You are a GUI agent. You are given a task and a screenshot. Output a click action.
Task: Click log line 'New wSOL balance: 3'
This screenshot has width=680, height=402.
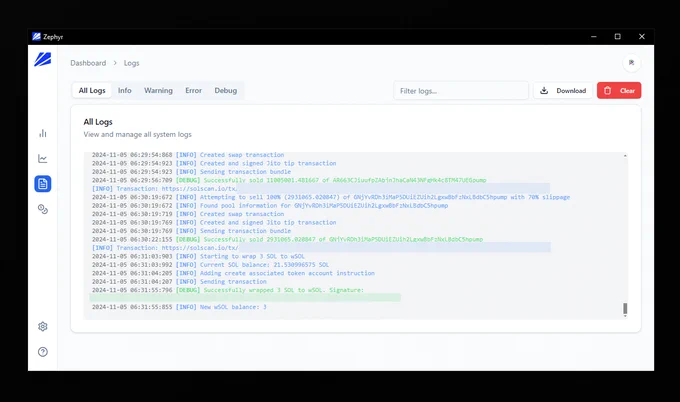[179, 307]
